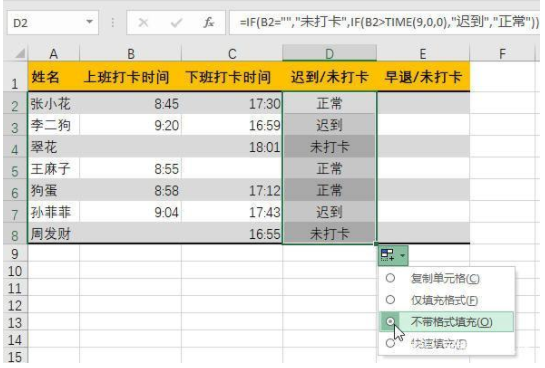545x368 pixels.
Task: Click the 未打卡 result in 翠花's row
Action: (330, 146)
